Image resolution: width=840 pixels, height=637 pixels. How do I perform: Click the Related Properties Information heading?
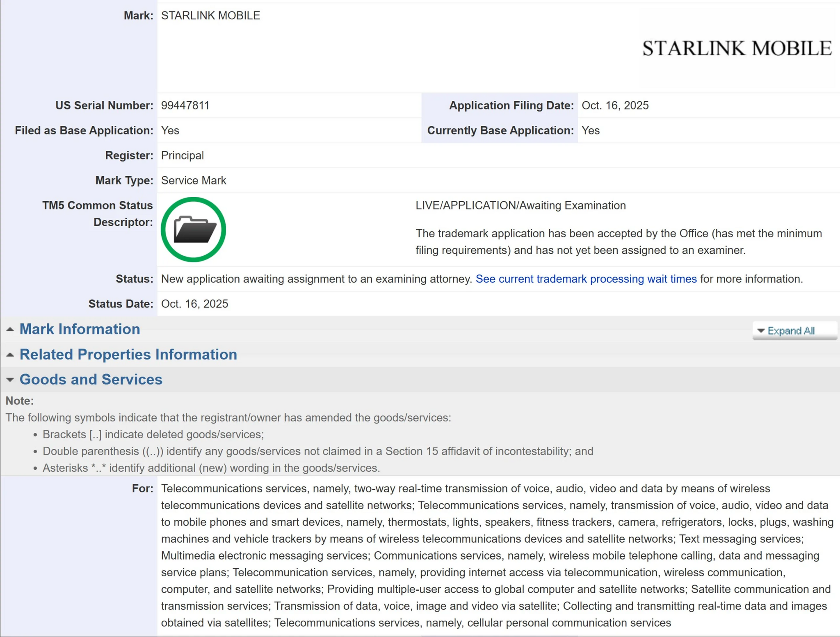128,355
